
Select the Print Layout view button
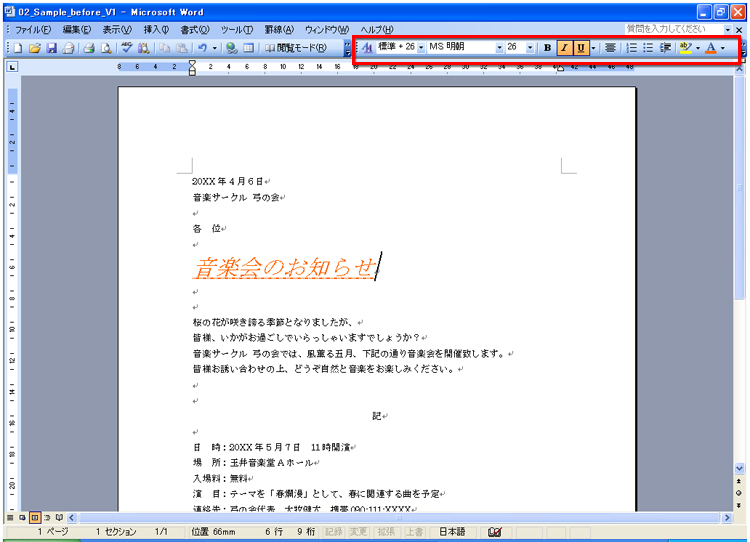(x=34, y=518)
